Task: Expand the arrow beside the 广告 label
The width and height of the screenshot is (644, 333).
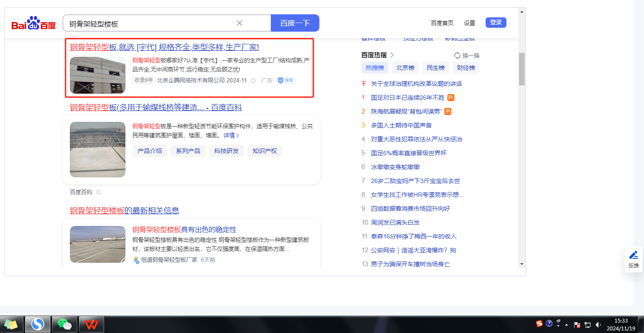Action: (253, 81)
